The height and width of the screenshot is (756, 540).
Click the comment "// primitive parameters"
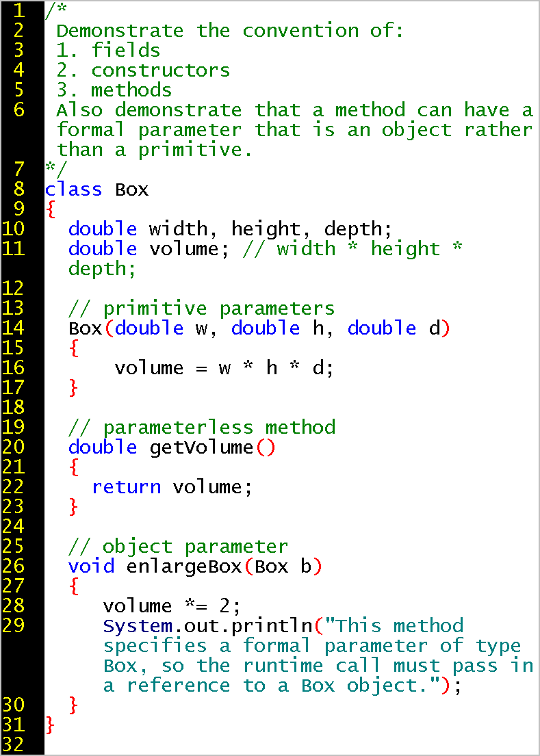tap(201, 309)
